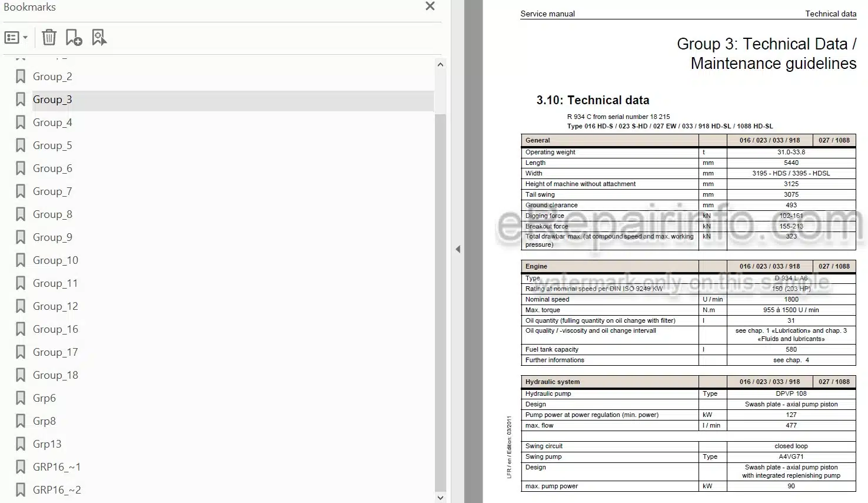Image resolution: width=868 pixels, height=503 pixels.
Task: Click bookmark icon beside Group_11
Action: tap(21, 283)
